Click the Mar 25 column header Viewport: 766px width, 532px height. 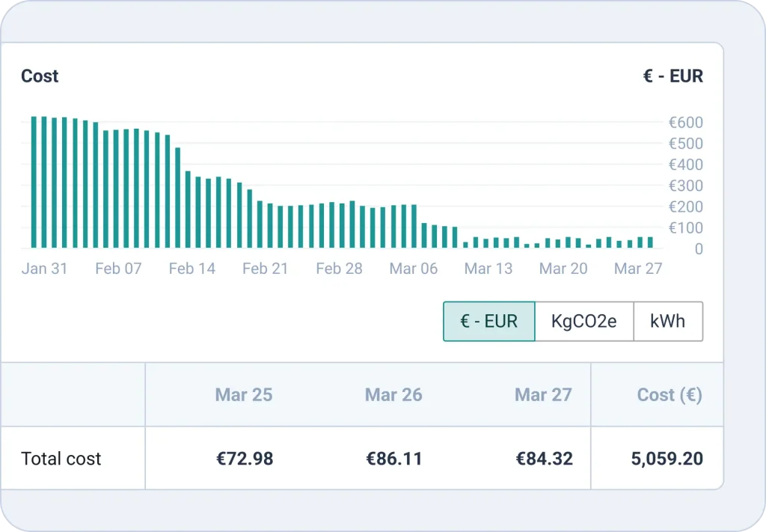[244, 395]
